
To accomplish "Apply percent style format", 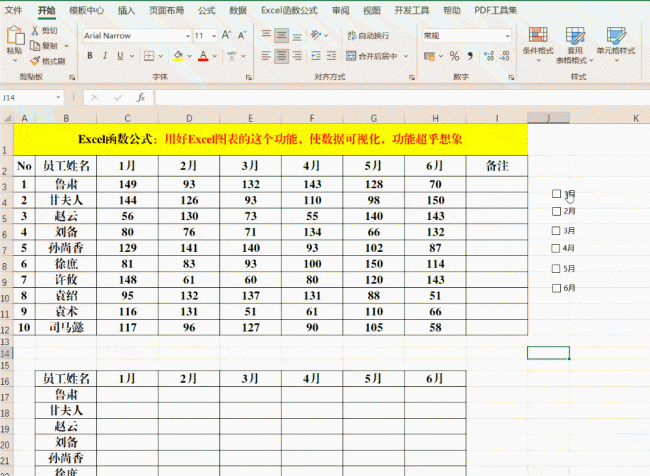I will tap(454, 56).
